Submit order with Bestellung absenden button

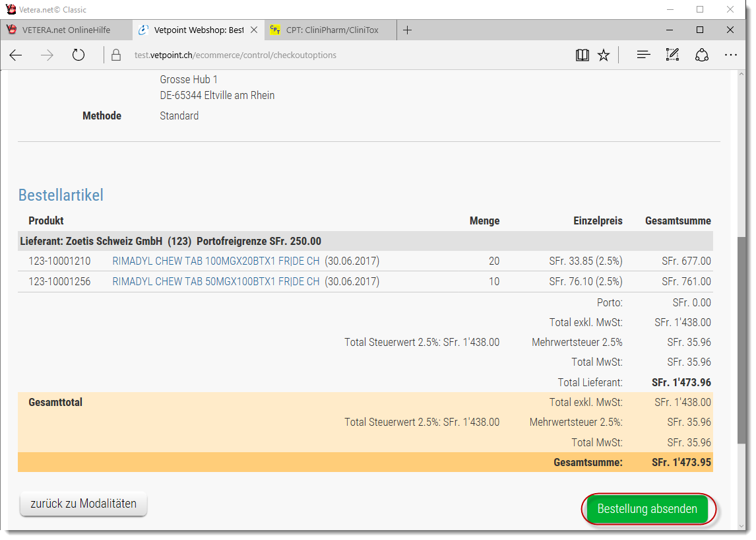647,509
